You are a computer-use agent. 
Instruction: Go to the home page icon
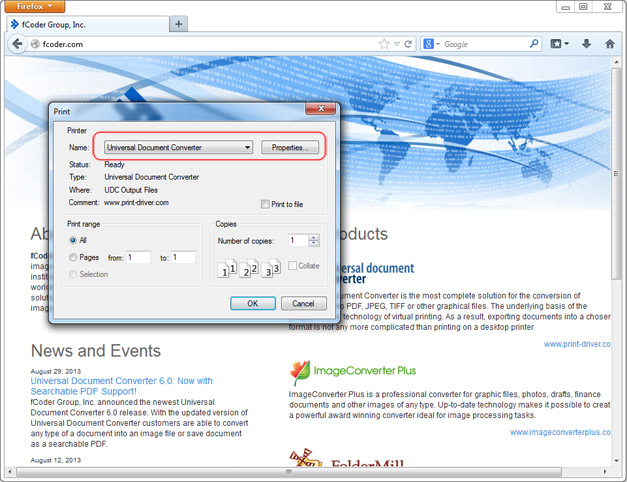click(x=609, y=44)
